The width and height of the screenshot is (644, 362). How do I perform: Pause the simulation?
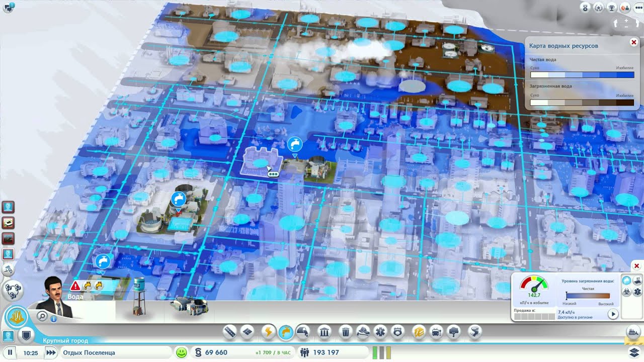(x=10, y=352)
